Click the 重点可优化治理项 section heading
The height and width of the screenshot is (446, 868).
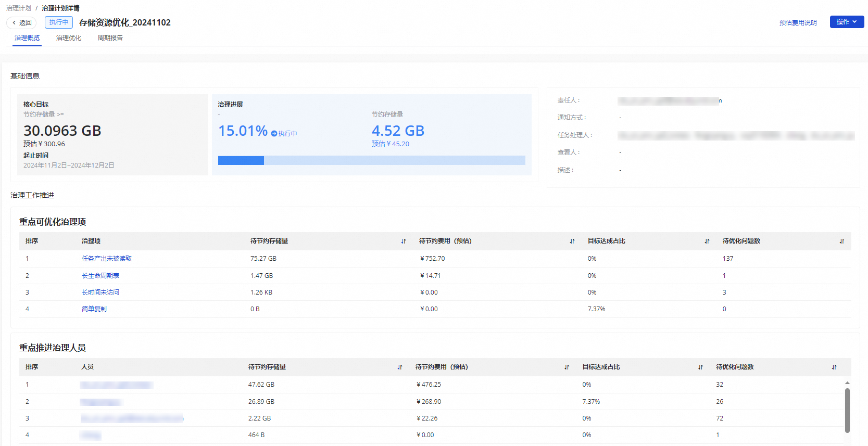[53, 222]
